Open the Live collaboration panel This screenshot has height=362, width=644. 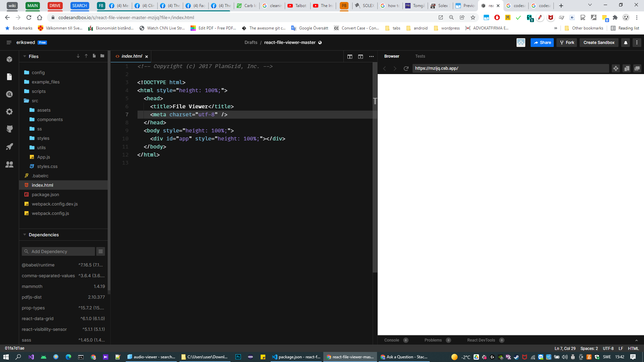point(9,164)
